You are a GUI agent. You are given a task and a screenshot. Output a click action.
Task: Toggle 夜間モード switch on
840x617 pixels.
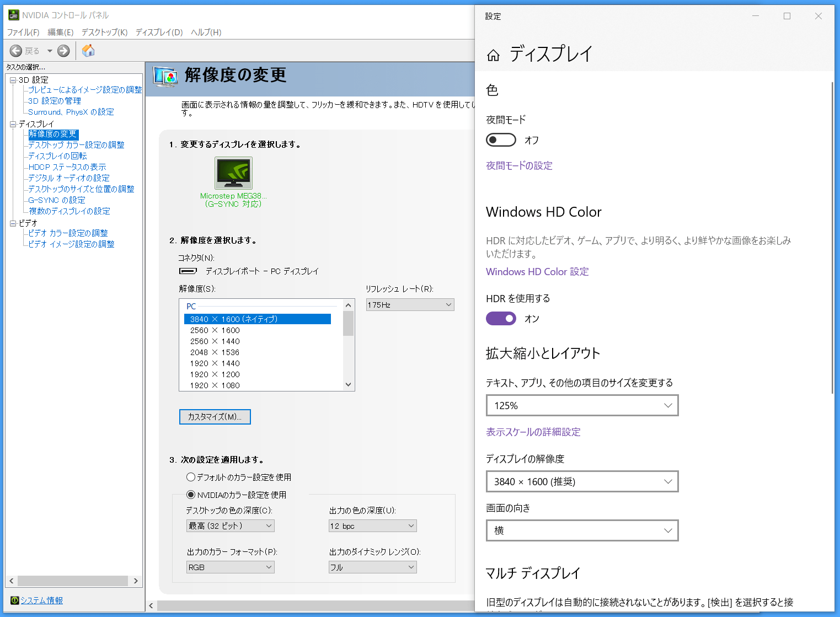(501, 140)
